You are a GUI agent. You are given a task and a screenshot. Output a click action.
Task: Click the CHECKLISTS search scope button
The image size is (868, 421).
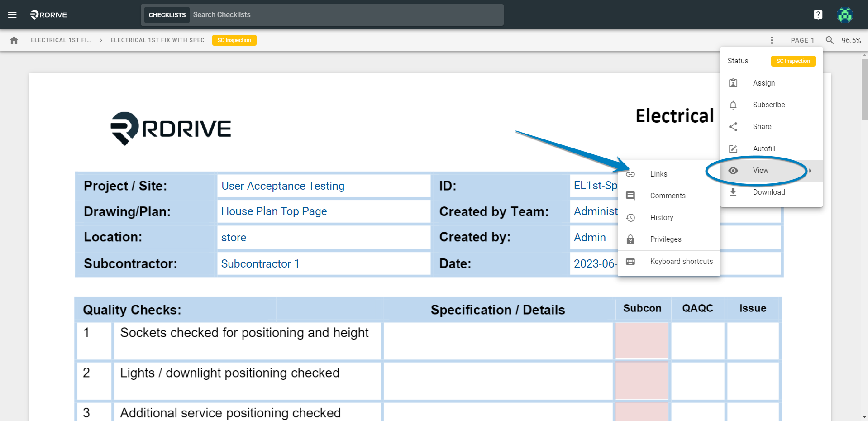coord(167,15)
